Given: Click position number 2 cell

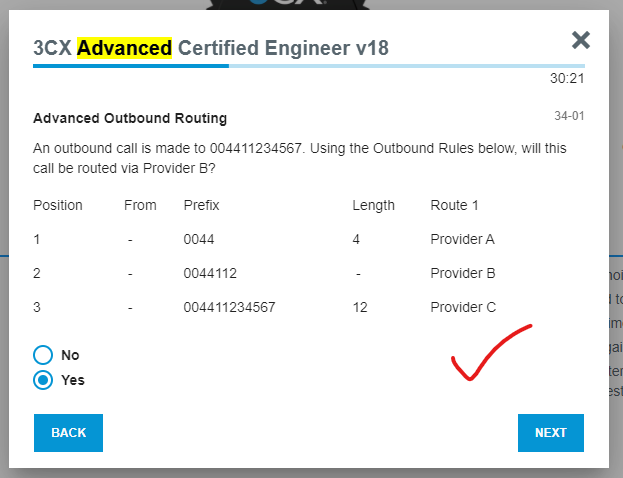Looking at the screenshot, I should pyautogui.click(x=37, y=273).
